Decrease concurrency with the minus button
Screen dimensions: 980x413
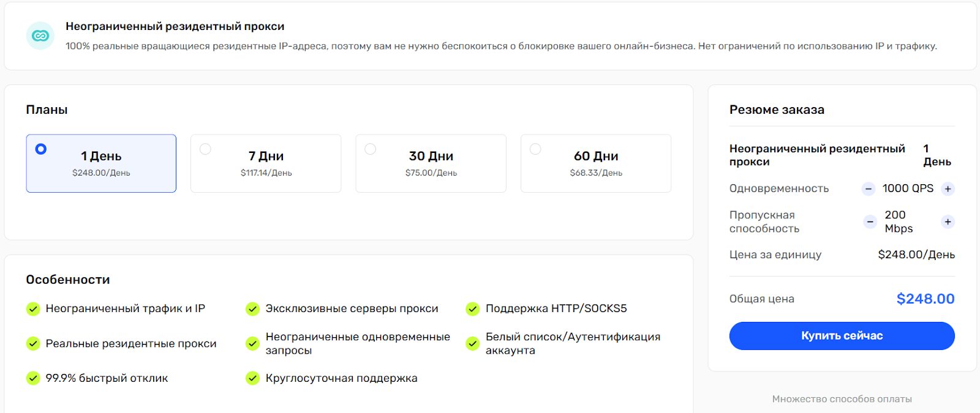pyautogui.click(x=869, y=189)
